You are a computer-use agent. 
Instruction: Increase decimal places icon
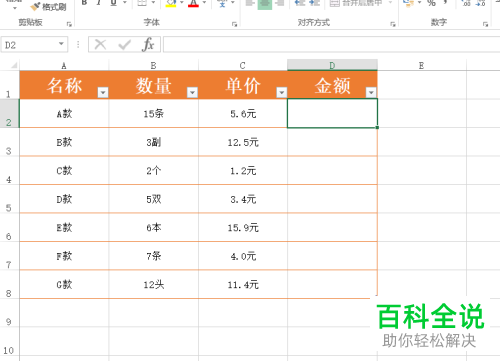(466, 3)
